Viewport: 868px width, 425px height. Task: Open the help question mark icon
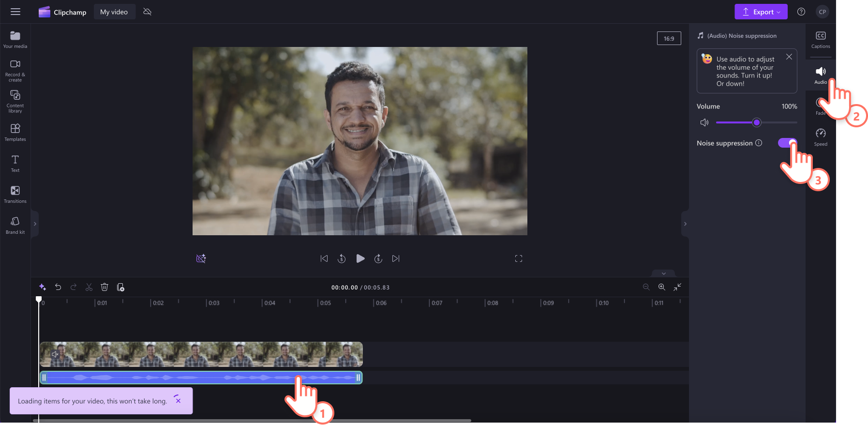[x=801, y=12]
